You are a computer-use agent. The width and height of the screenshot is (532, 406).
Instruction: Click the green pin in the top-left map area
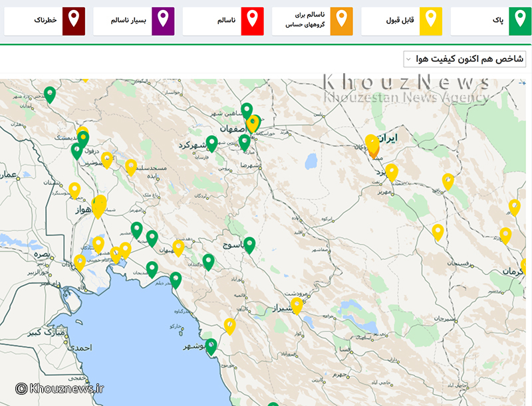click(x=50, y=95)
